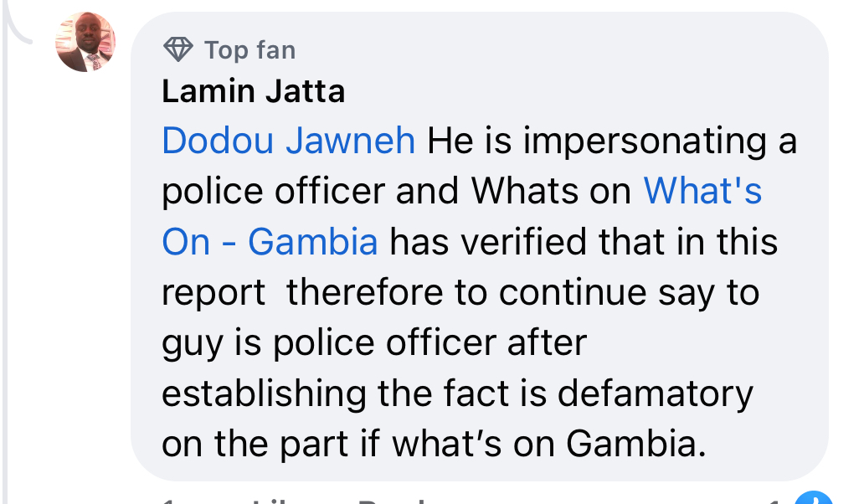Click the blue "What's" page mention
Viewport: 864px width, 504px height.
(x=702, y=191)
